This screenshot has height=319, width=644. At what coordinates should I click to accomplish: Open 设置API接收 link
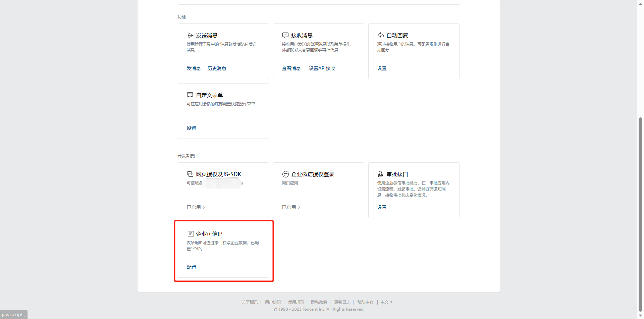(322, 68)
